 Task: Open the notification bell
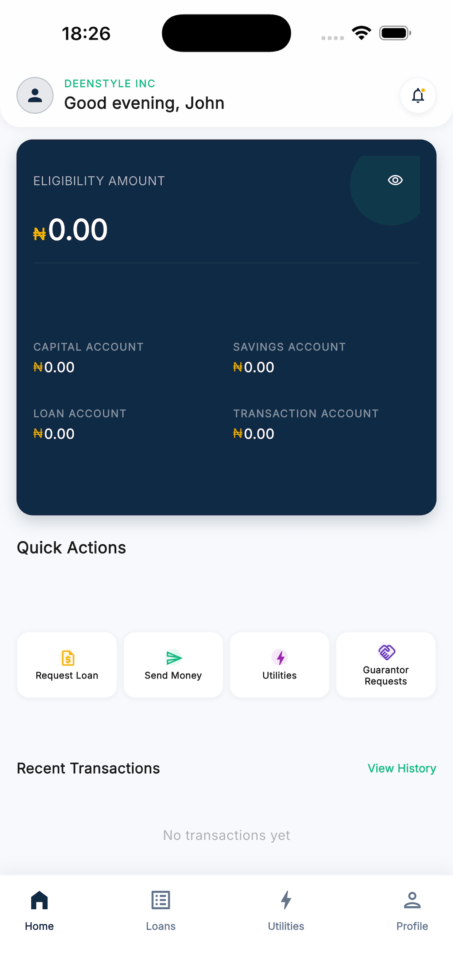point(417,96)
